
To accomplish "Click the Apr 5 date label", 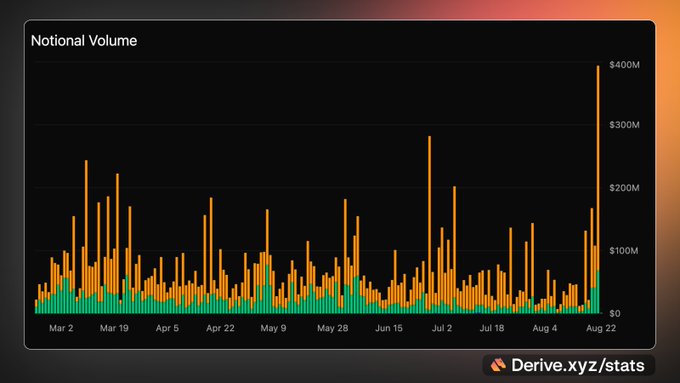I will coord(167,328).
